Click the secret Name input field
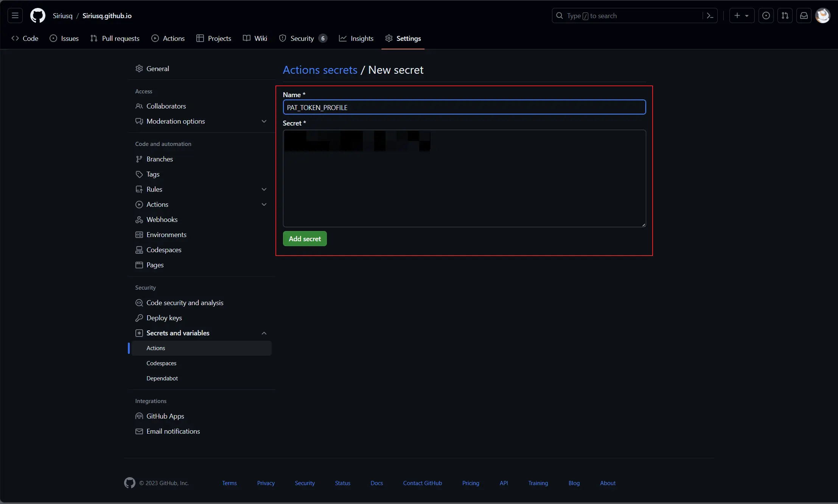 pyautogui.click(x=464, y=107)
